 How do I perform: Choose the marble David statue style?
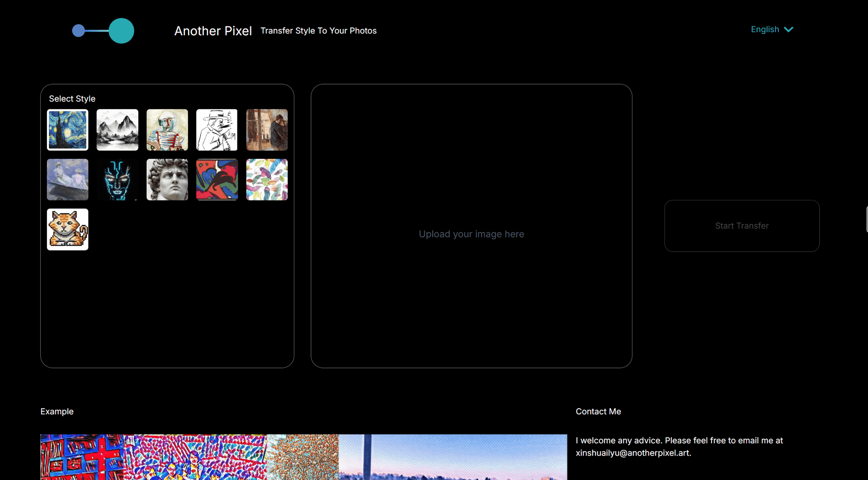[x=167, y=180]
